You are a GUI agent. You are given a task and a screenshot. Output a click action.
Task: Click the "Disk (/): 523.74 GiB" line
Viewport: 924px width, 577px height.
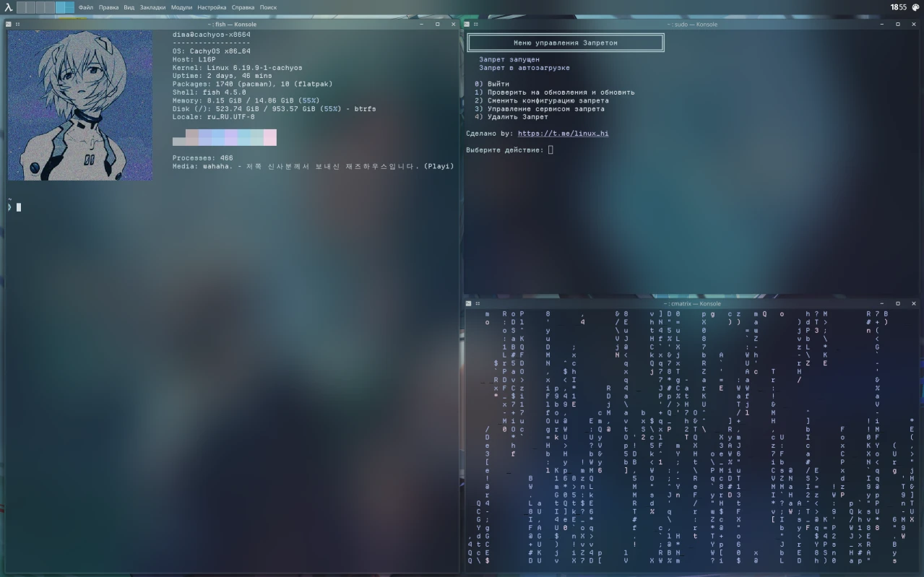click(275, 109)
